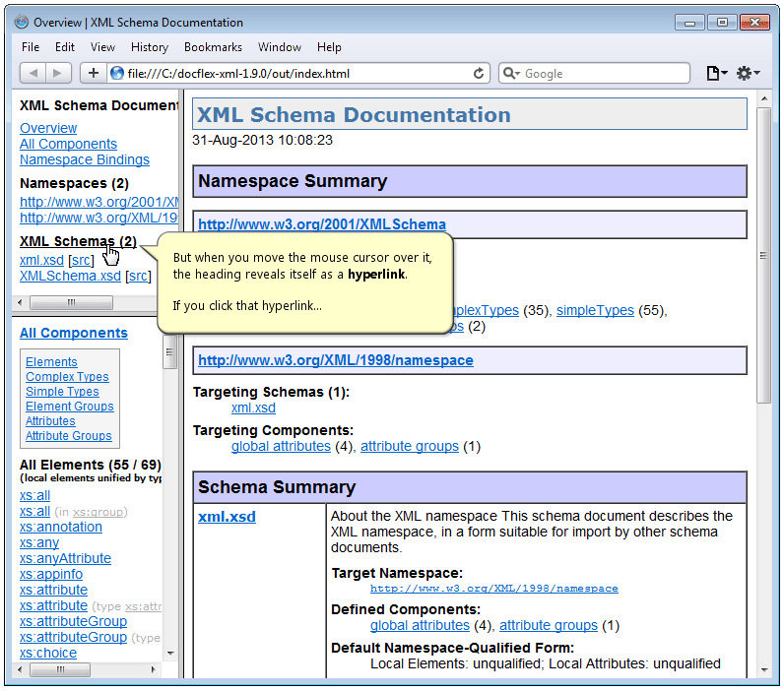Click the scroll down arrow of the elements list
This screenshot has height=691, width=784.
click(170, 653)
